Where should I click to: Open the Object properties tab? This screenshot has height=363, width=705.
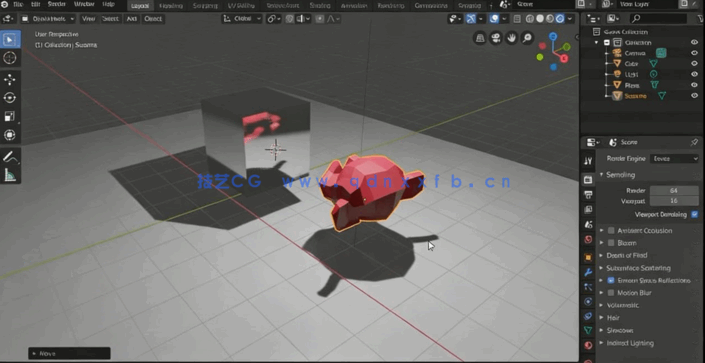coord(588,258)
